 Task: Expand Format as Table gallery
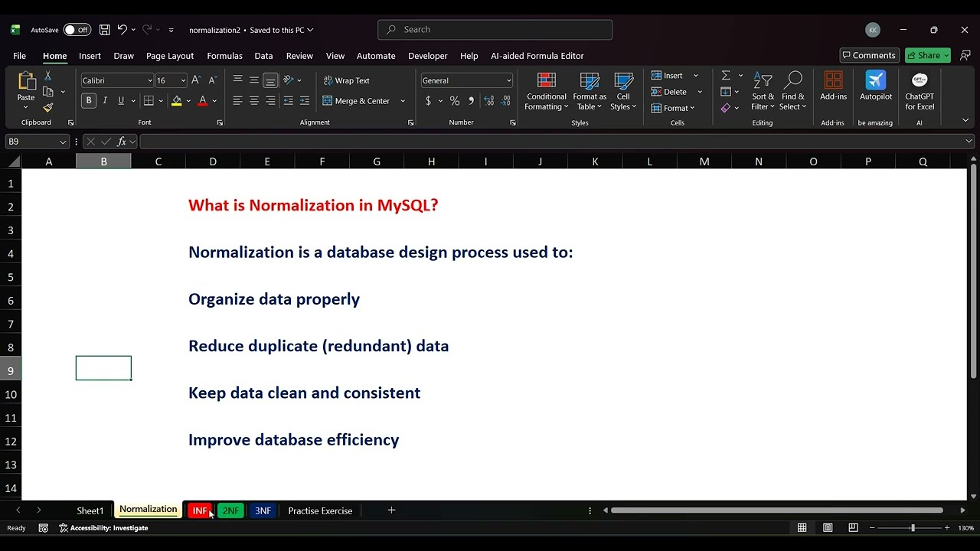coord(590,91)
